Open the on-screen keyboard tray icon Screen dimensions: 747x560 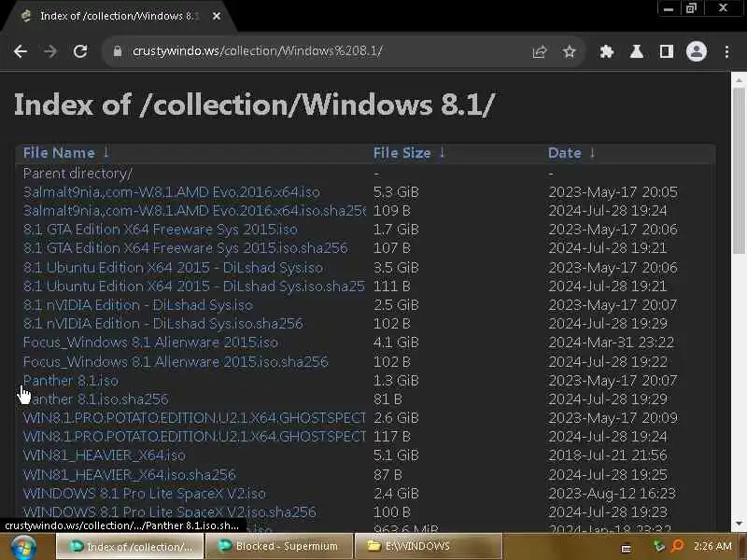pyautogui.click(x=627, y=548)
